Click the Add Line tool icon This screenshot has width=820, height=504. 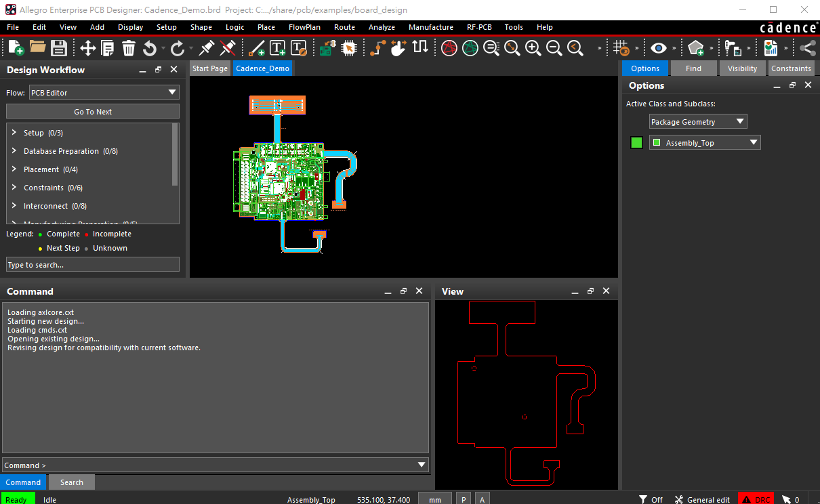(257, 47)
